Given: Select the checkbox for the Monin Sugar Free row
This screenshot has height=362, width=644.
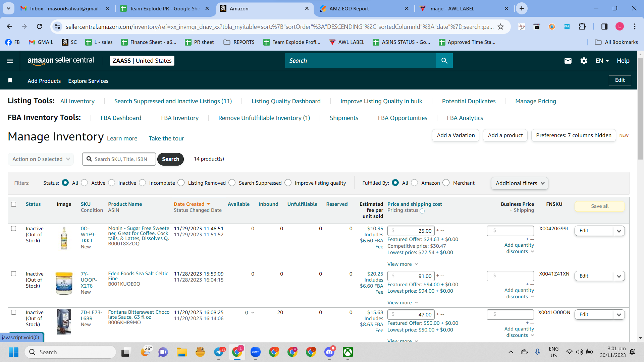Looking at the screenshot, I should click(x=14, y=228).
